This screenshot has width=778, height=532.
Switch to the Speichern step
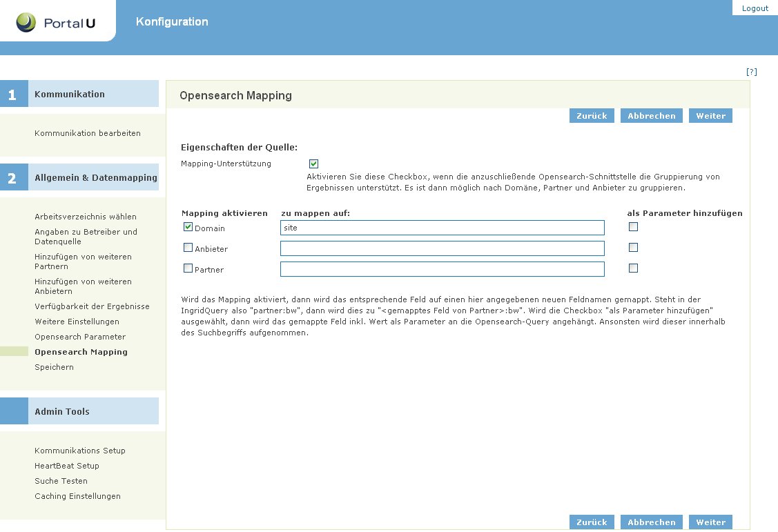pos(54,366)
